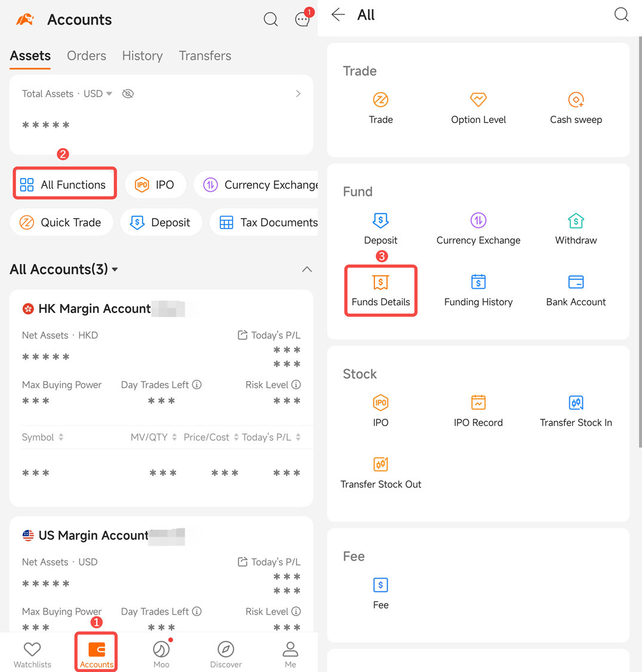
Task: Go to Me in bottom navigation
Action: click(x=290, y=655)
